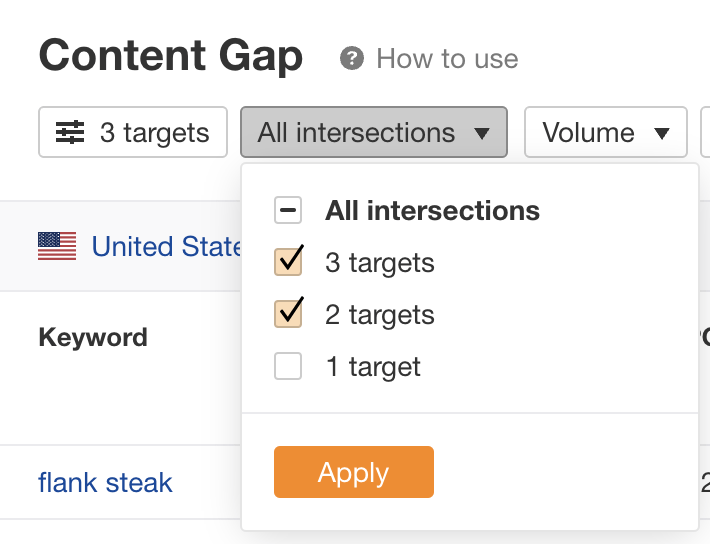The height and width of the screenshot is (544, 710).
Task: Click the Volume filter label
Action: point(588,133)
